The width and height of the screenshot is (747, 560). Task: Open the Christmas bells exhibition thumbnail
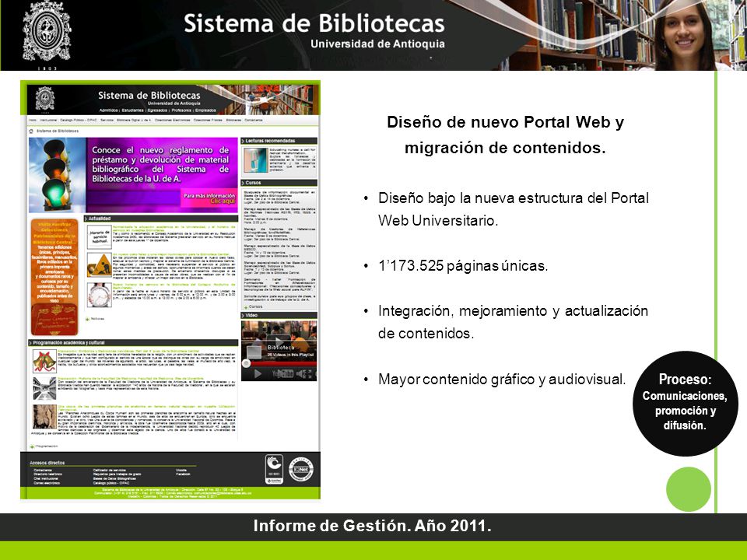pos(45,361)
